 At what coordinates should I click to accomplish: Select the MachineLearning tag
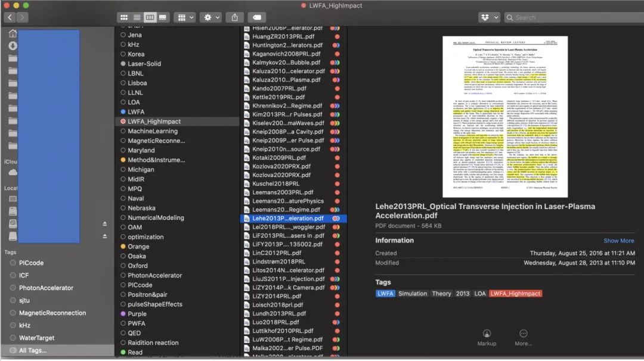153,131
